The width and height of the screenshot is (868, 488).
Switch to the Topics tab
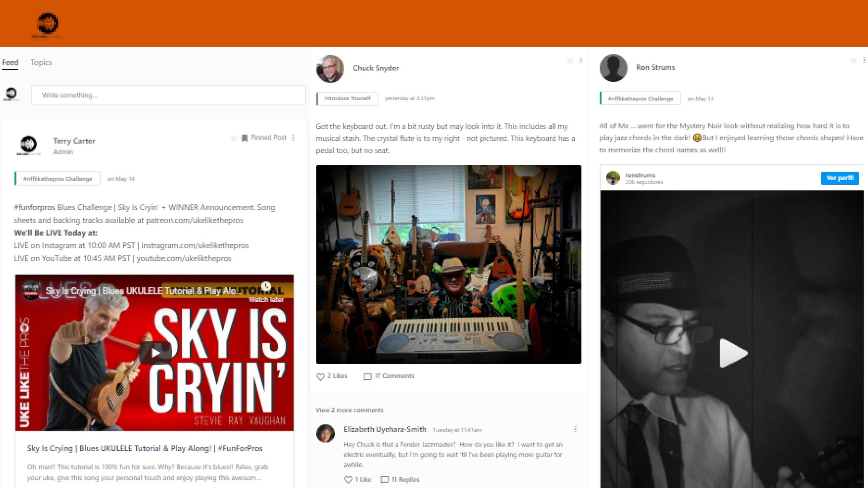pyautogui.click(x=41, y=63)
